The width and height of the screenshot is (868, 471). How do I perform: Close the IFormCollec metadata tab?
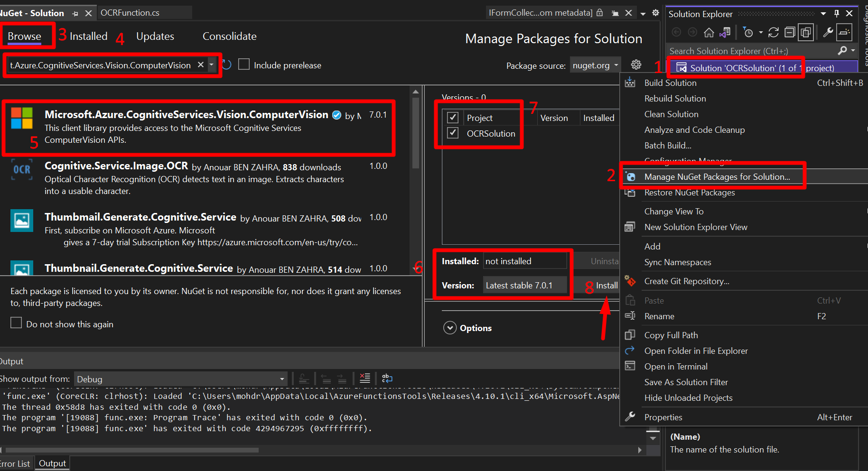[x=628, y=13]
